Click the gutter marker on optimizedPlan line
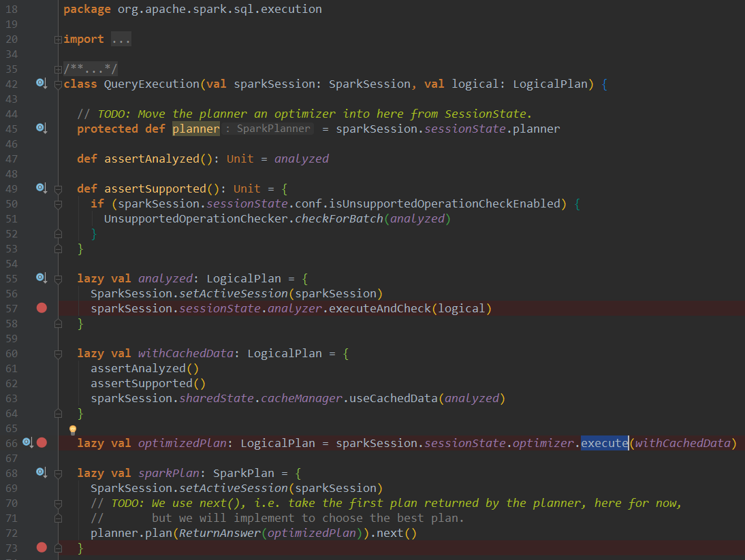Image resolution: width=745 pixels, height=560 pixels. point(28,443)
